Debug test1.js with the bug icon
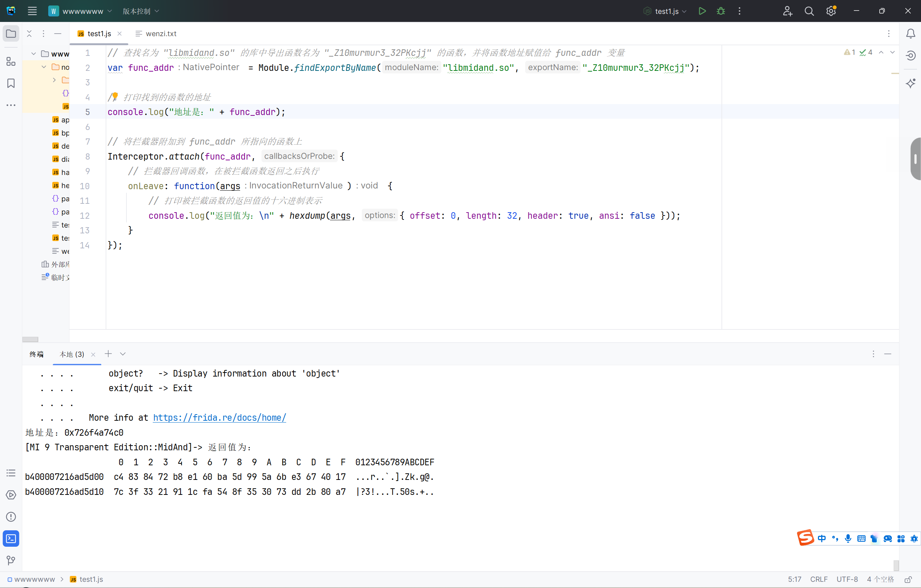 pos(721,11)
